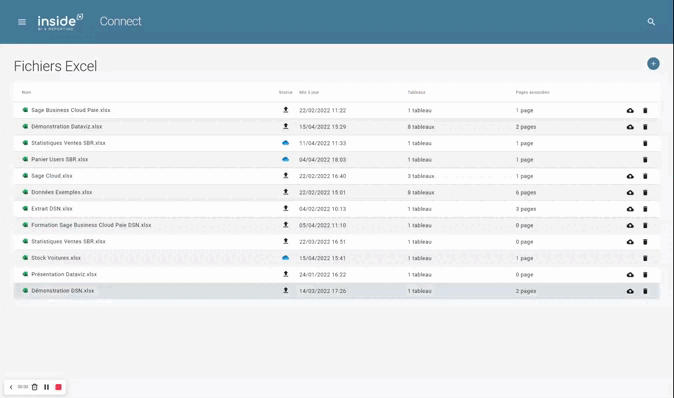The height and width of the screenshot is (398, 674).
Task: Click cloud upload icon for Présentation Dataviz.xlsx
Action: coord(630,275)
